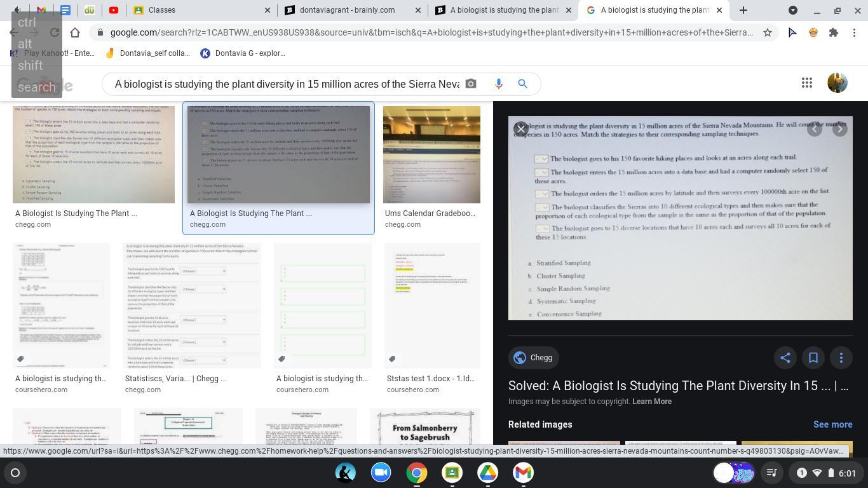Open a new browser tab
868x488 pixels.
(743, 10)
